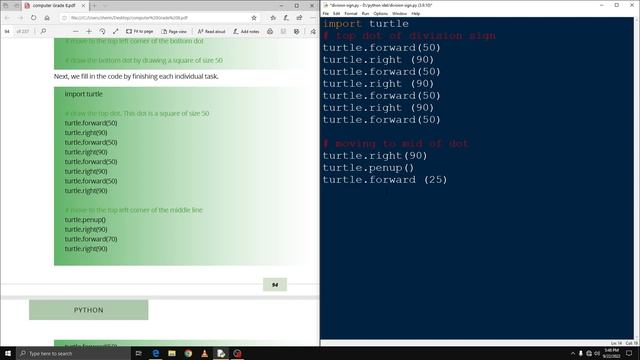Click Fit to page button
Image resolution: width=640 pixels, height=360 pixels.
pyautogui.click(x=140, y=31)
